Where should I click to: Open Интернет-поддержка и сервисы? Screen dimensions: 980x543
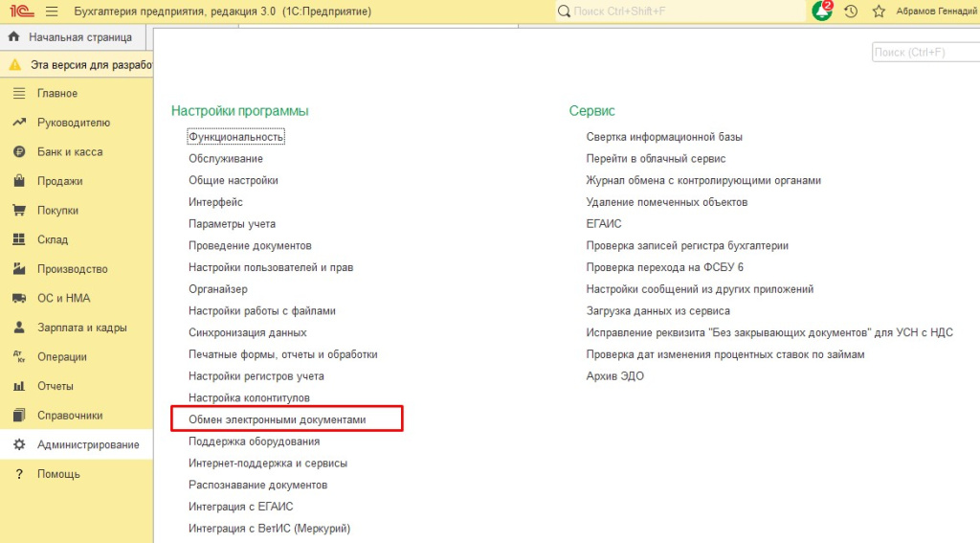coord(268,463)
